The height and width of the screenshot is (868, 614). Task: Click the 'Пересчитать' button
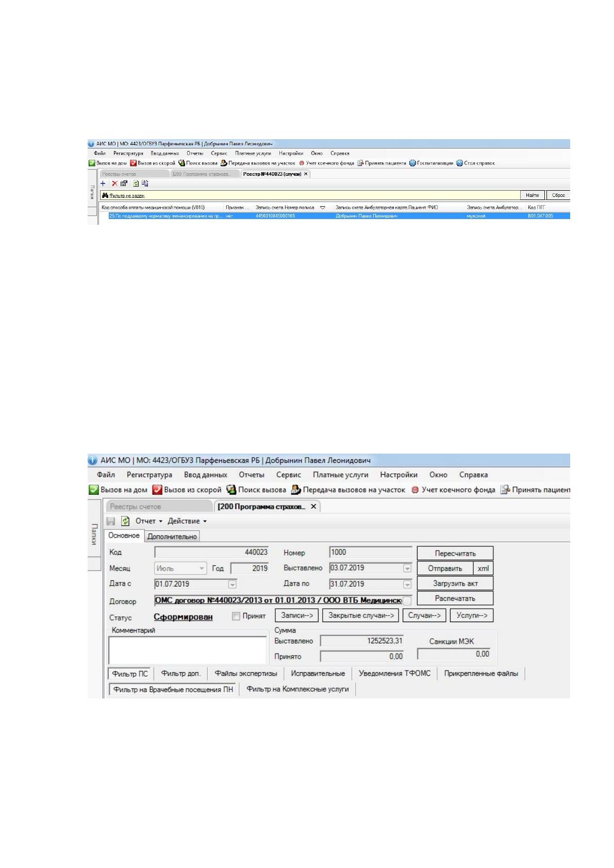pyautogui.click(x=455, y=554)
